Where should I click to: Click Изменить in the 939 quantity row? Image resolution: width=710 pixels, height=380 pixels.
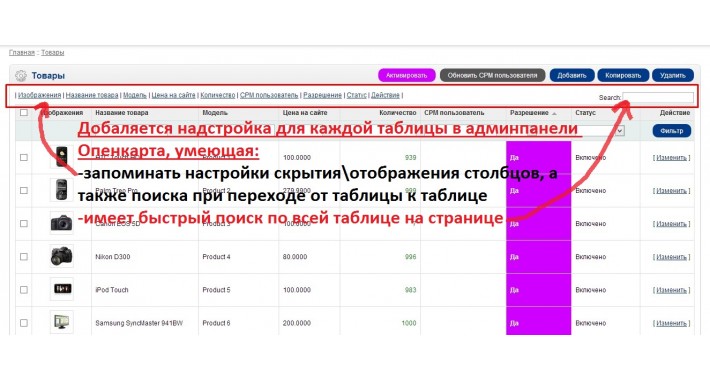tap(672, 158)
